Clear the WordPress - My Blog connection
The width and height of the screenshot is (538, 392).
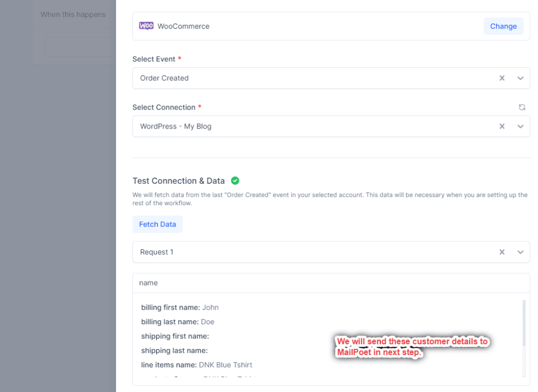coord(502,126)
